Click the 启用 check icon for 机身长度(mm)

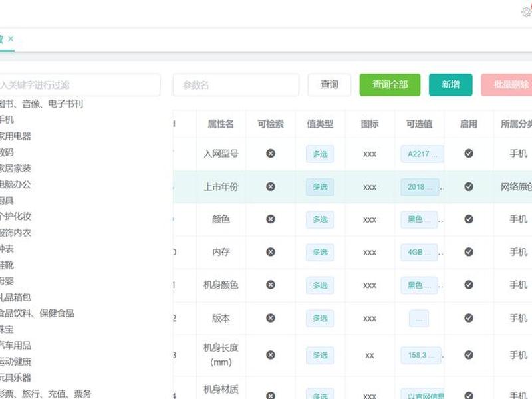[x=469, y=355]
